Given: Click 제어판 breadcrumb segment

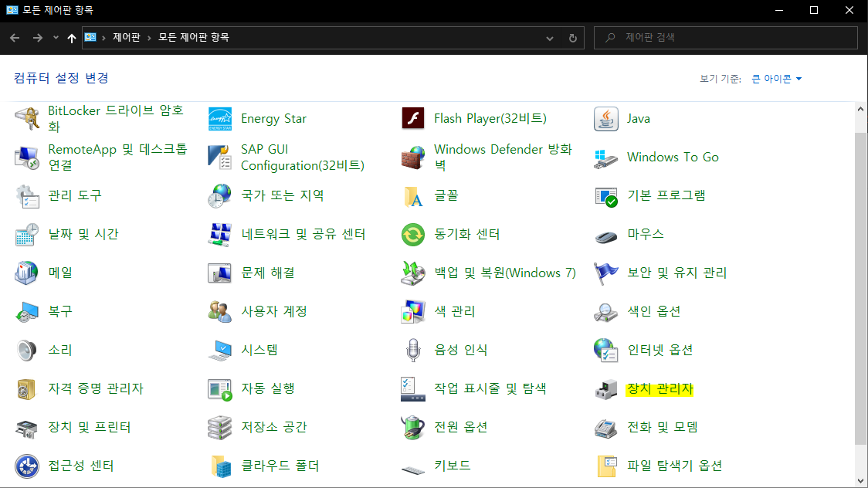Looking at the screenshot, I should pyautogui.click(x=127, y=37).
